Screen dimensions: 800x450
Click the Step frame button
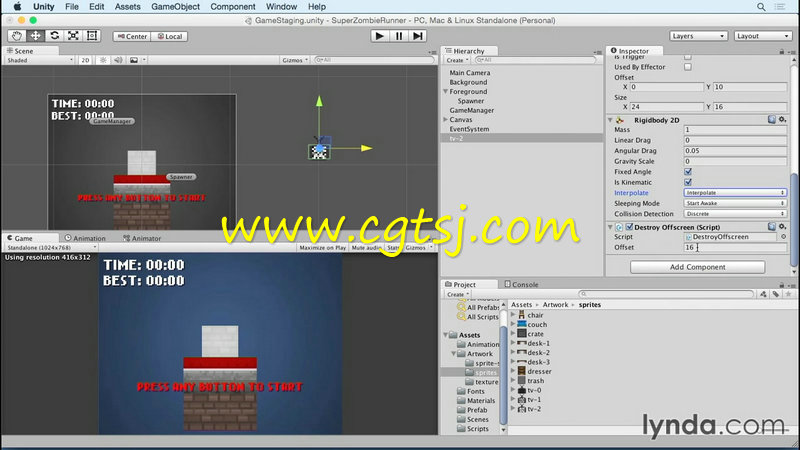point(418,36)
